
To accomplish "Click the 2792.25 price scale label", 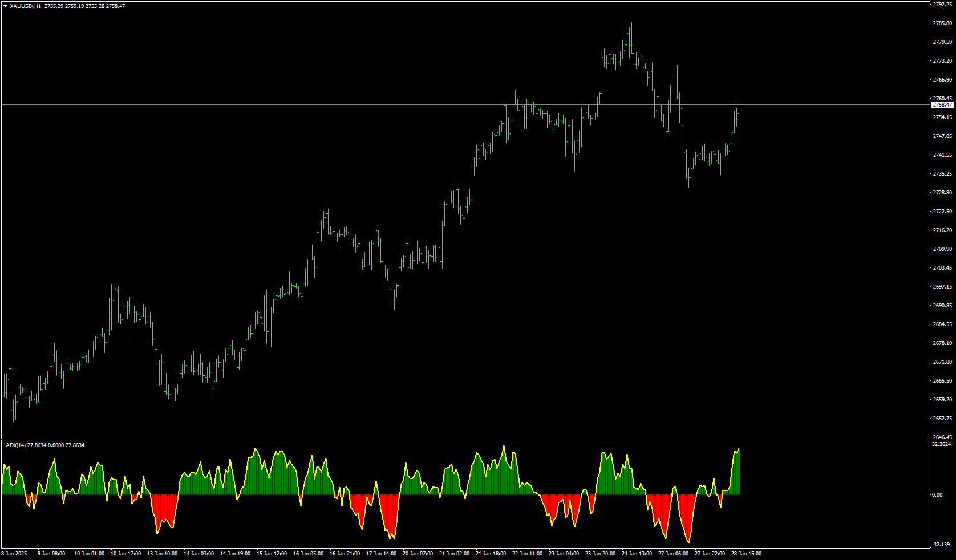I will (x=942, y=5).
